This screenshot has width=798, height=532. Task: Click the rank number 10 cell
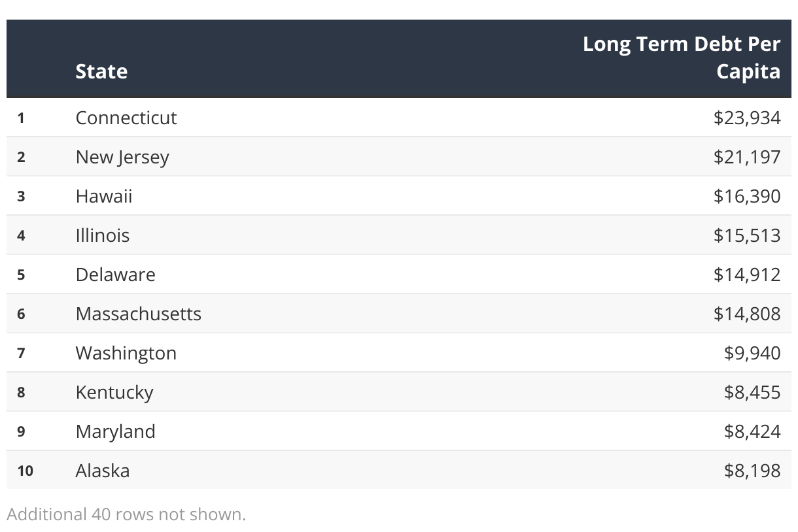click(26, 471)
